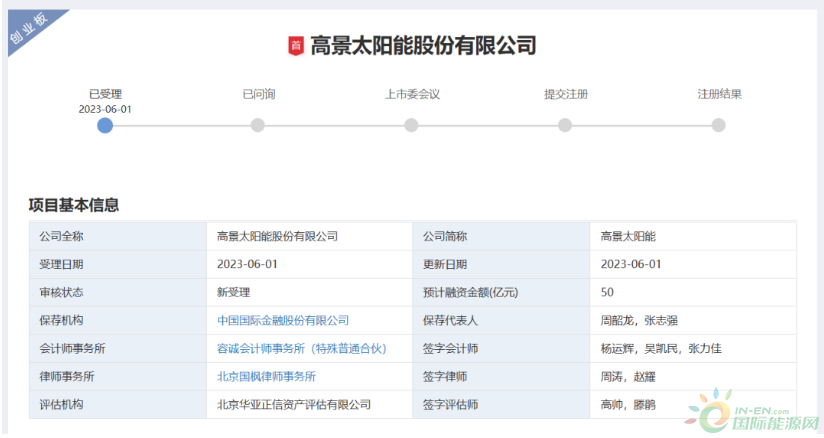Click the 上市委会议 stage label

413,94
